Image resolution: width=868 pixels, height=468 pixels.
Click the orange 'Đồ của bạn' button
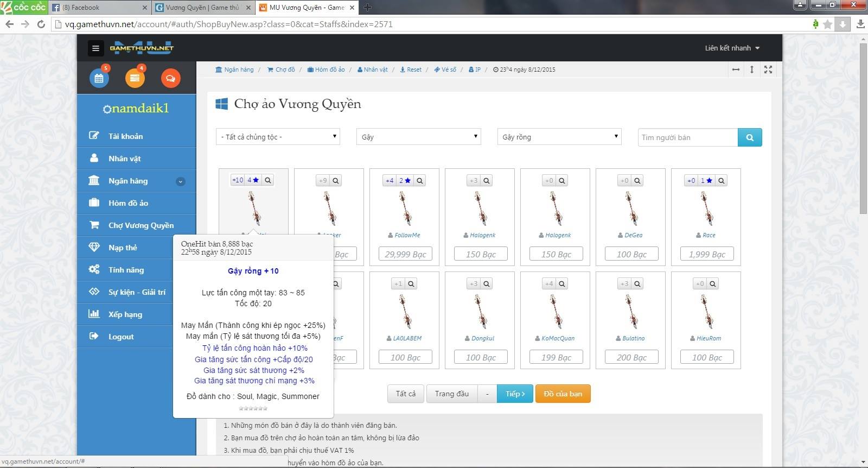click(x=563, y=394)
